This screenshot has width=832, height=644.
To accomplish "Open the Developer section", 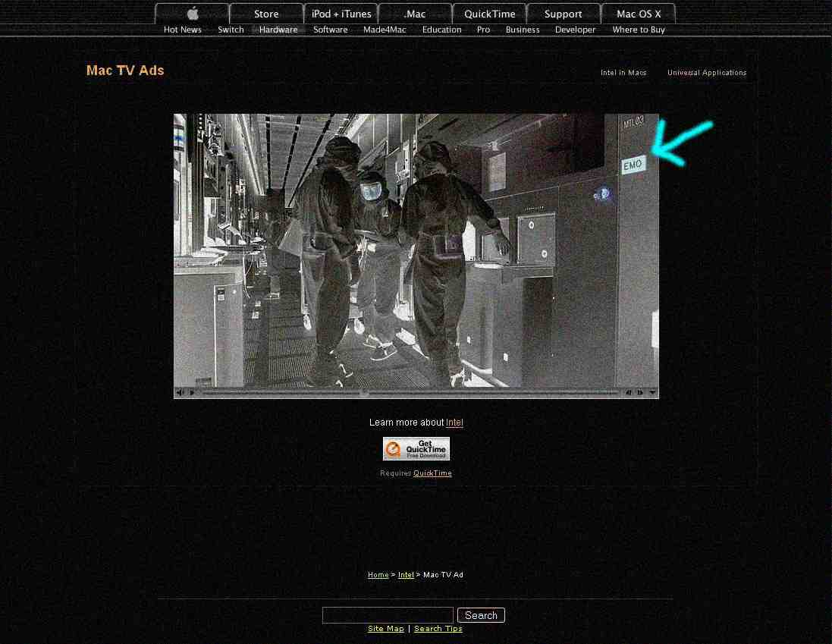I will coord(575,30).
